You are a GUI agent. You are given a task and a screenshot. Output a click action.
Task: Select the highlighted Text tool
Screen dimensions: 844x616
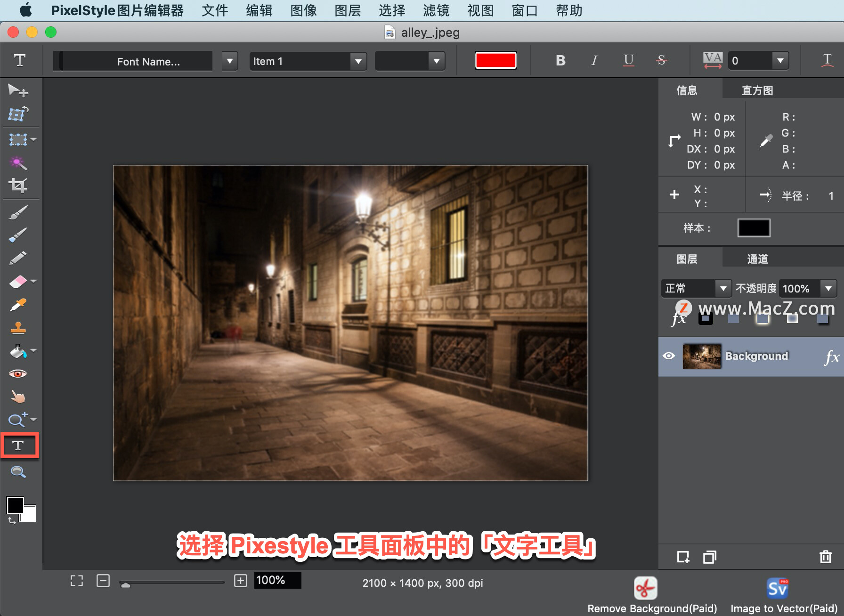tap(19, 445)
